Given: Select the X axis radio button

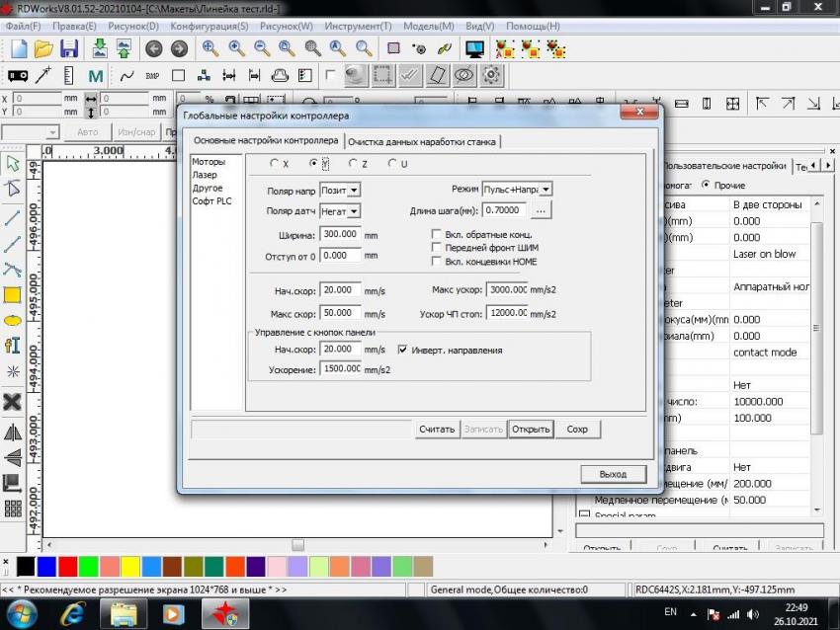Looking at the screenshot, I should [275, 164].
